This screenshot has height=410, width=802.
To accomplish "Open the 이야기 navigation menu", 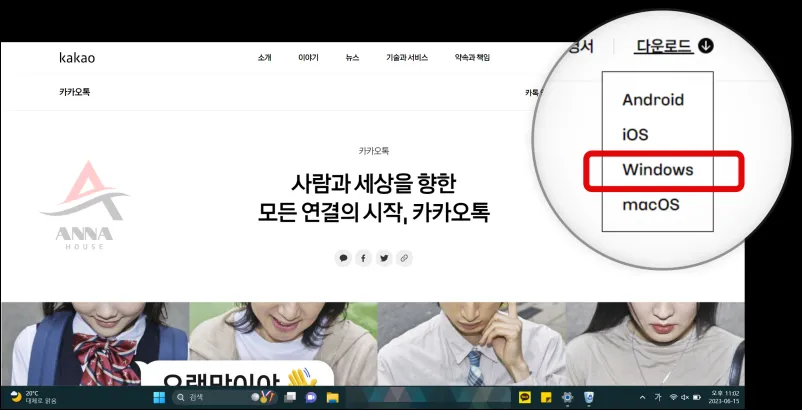I will (x=308, y=58).
